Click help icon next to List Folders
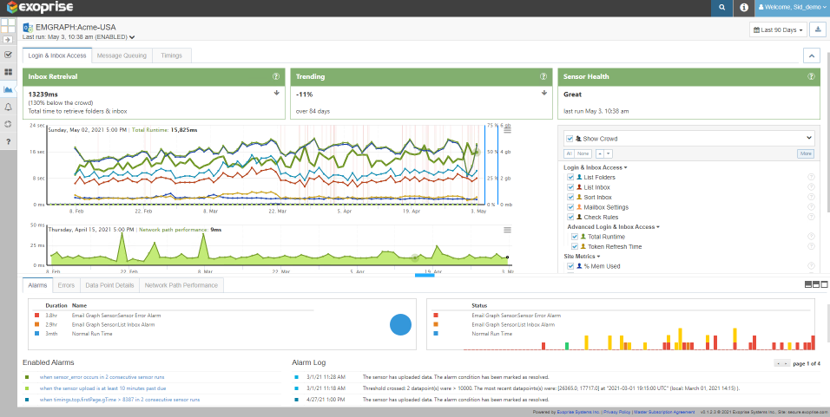This screenshot has width=830, height=417. (811, 177)
